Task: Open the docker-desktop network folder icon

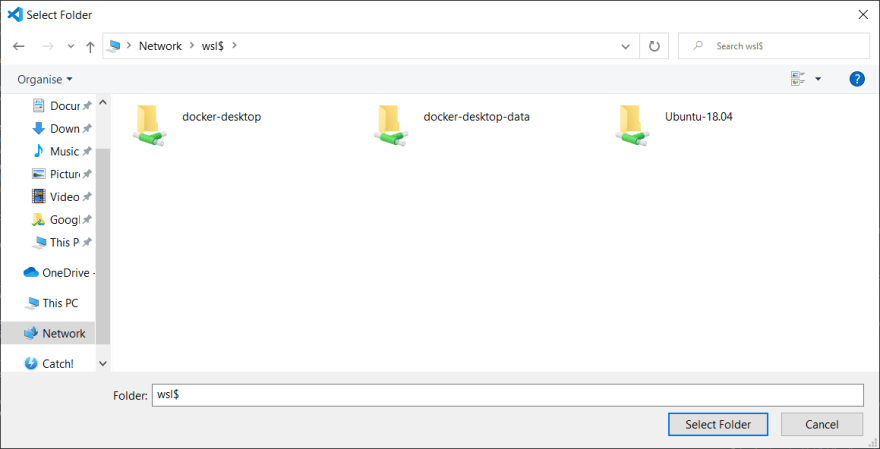Action: pos(149,126)
